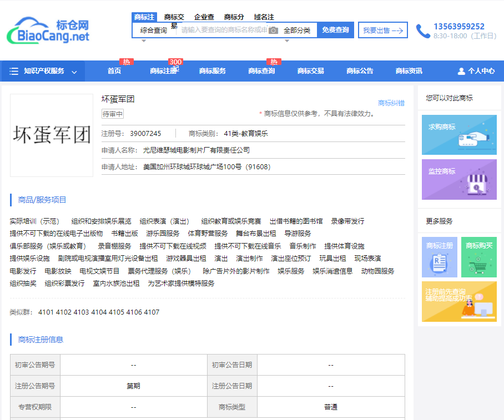Click the 电影发行 service item
504x420 pixels.
[23, 271]
